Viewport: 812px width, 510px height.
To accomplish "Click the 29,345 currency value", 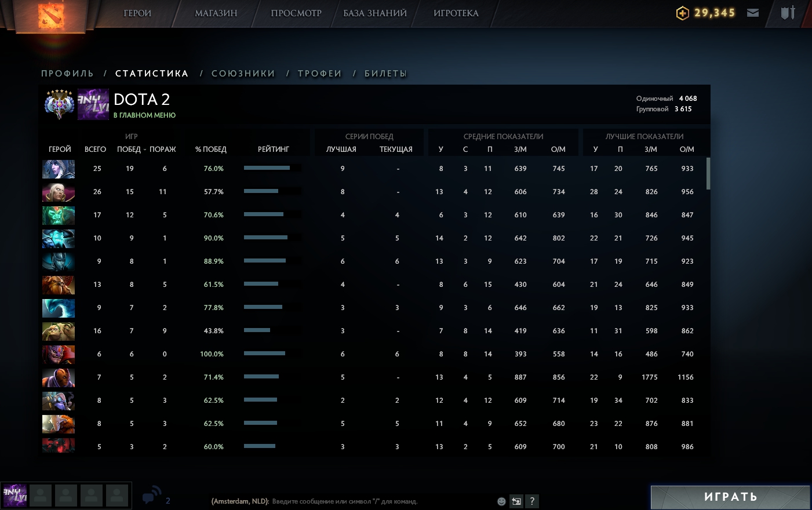I will tap(715, 13).
